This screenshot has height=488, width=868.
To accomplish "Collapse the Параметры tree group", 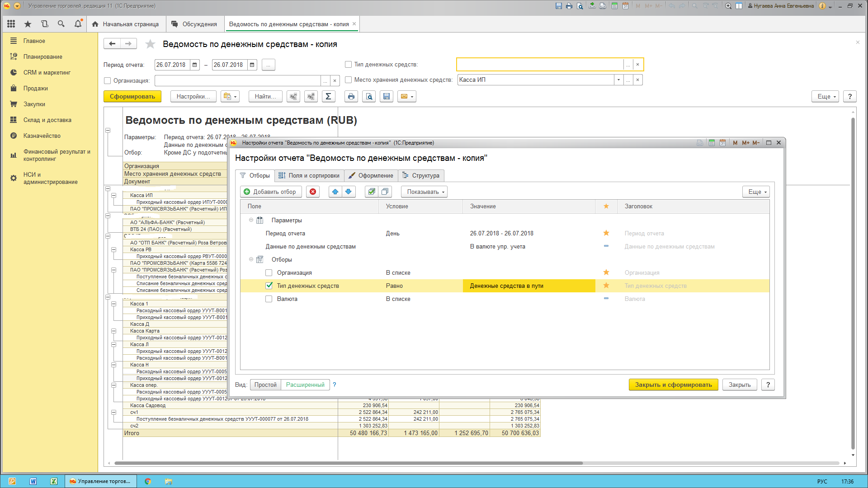I will point(251,220).
